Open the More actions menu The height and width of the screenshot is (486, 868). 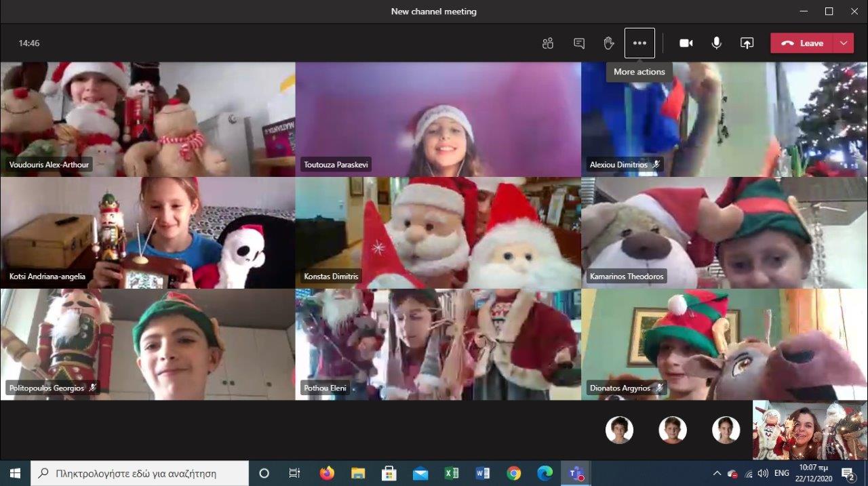(639, 43)
